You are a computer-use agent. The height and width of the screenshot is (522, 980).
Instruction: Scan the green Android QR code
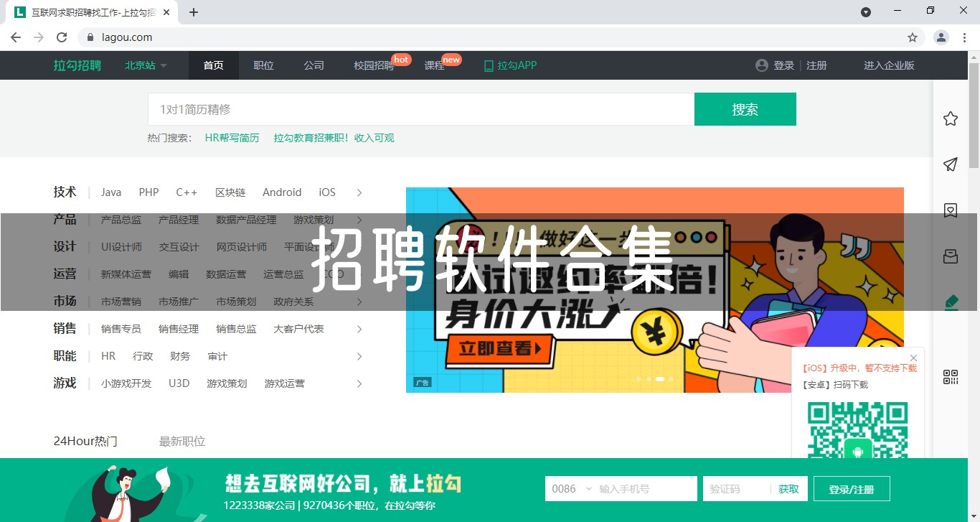(x=857, y=430)
